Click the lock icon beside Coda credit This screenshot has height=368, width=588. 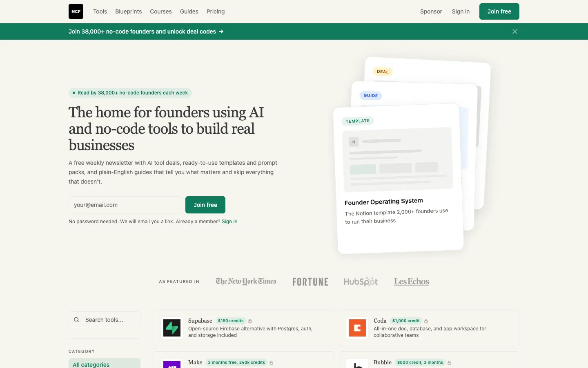(426, 321)
